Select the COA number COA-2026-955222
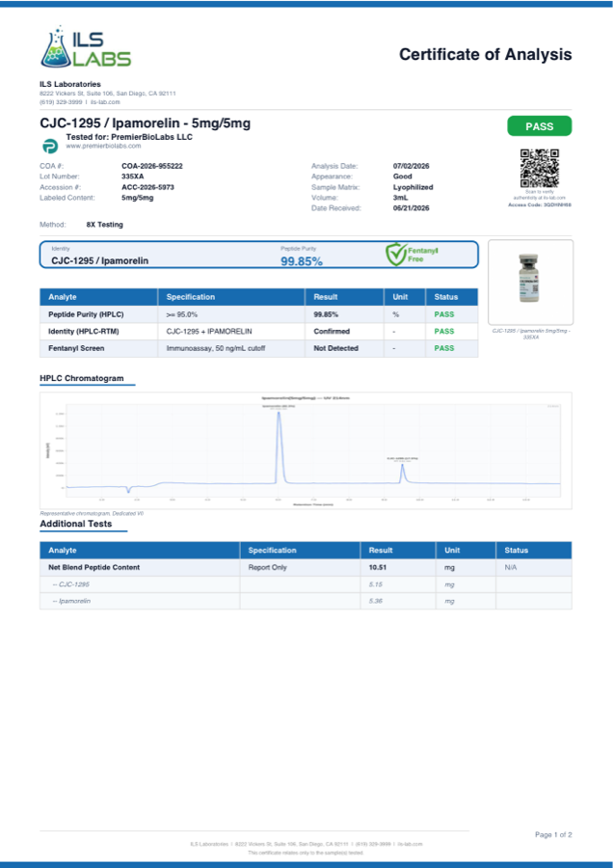This screenshot has width=613, height=868. tap(152, 166)
